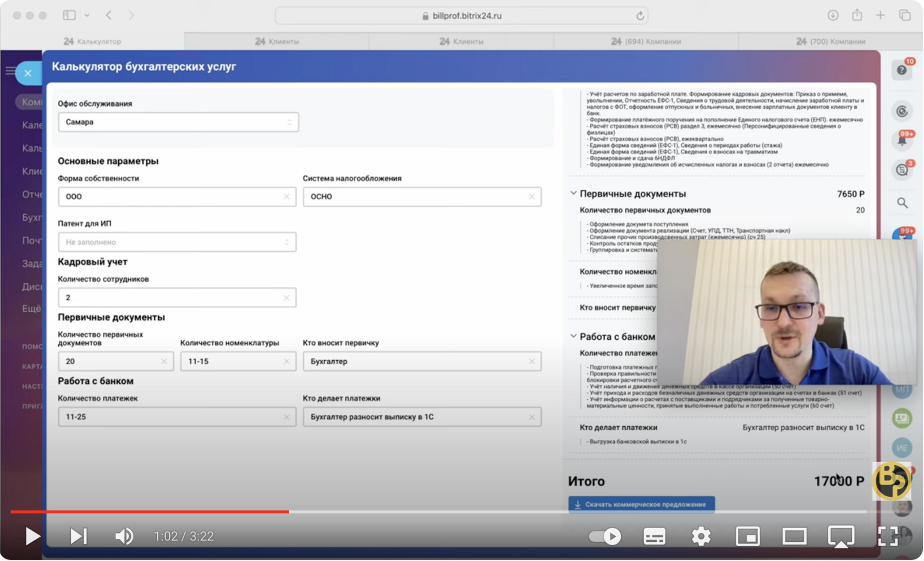This screenshot has width=924, height=561.
Task: Turn on subtitles in the player
Action: 654,536
